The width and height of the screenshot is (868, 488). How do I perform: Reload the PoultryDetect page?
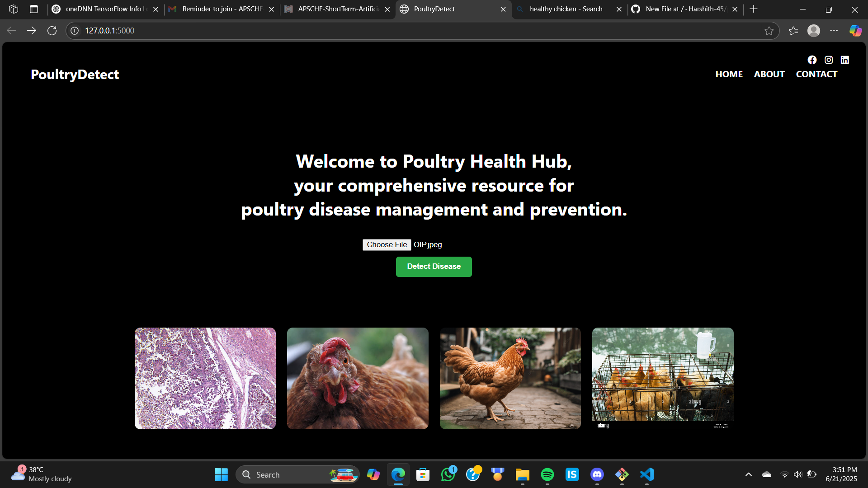point(52,30)
